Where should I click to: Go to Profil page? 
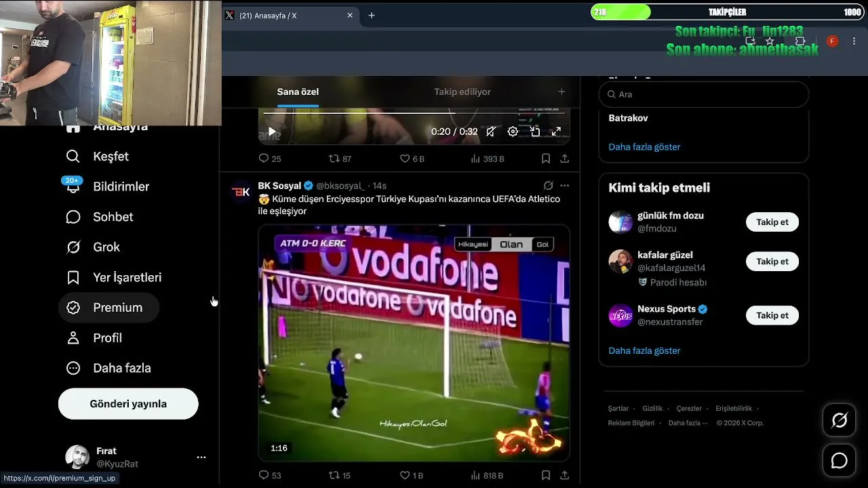point(94,338)
